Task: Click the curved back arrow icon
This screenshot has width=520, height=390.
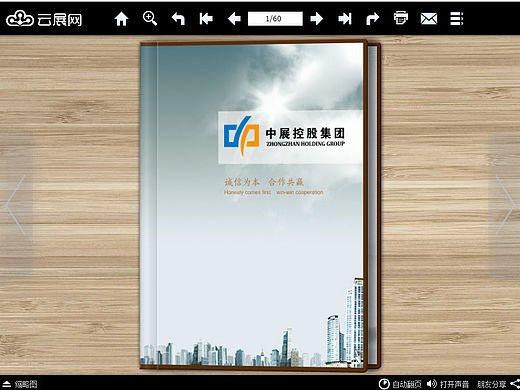Action: pos(178,19)
